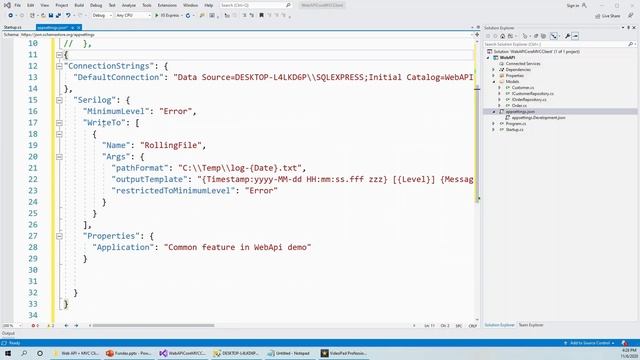Screen dimensions: 640x360
Task: Open the File menu
Action: pos(18,5)
